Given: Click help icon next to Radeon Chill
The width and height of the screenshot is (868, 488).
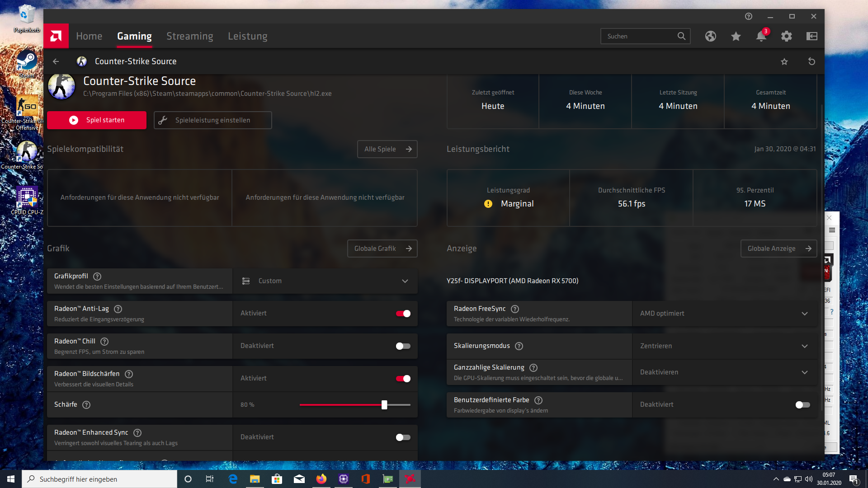Looking at the screenshot, I should (x=104, y=342).
